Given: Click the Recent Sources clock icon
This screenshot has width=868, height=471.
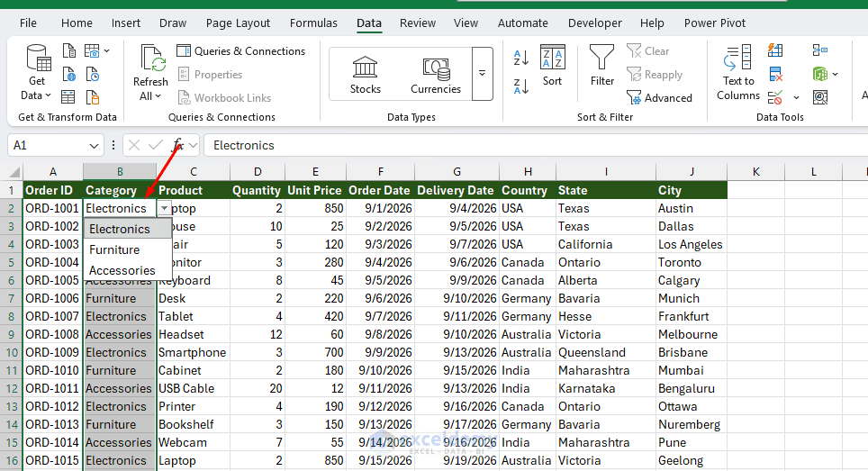Looking at the screenshot, I should click(x=92, y=74).
